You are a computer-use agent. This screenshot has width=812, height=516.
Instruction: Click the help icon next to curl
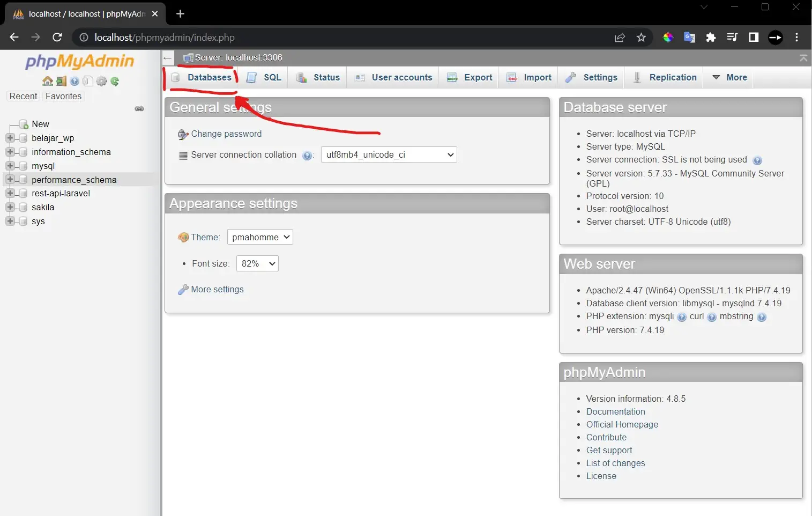(712, 317)
